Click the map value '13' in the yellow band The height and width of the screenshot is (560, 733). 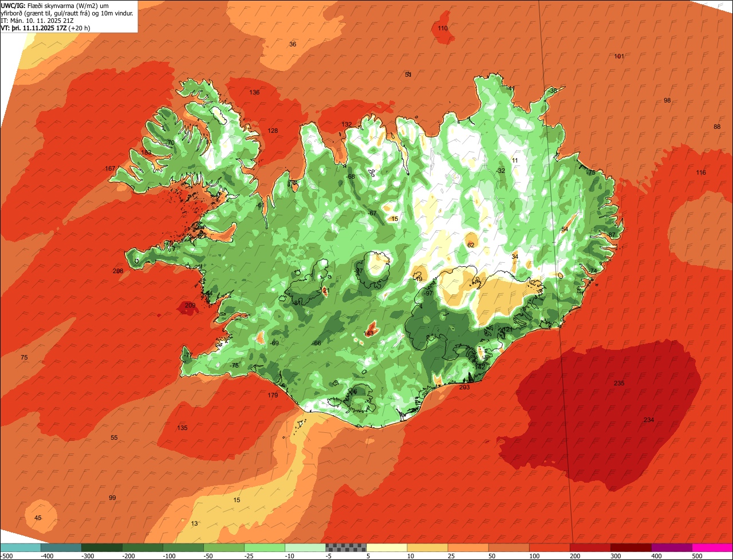point(195,523)
